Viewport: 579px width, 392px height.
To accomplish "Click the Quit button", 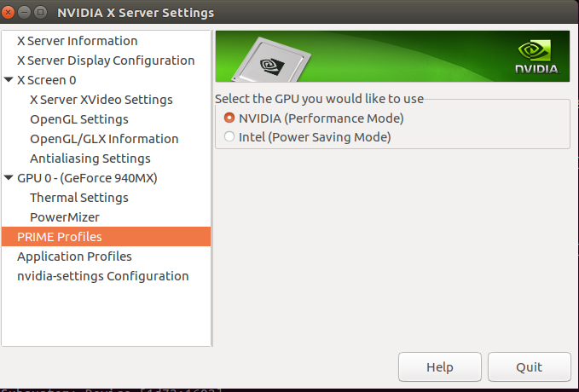I will tap(530, 367).
